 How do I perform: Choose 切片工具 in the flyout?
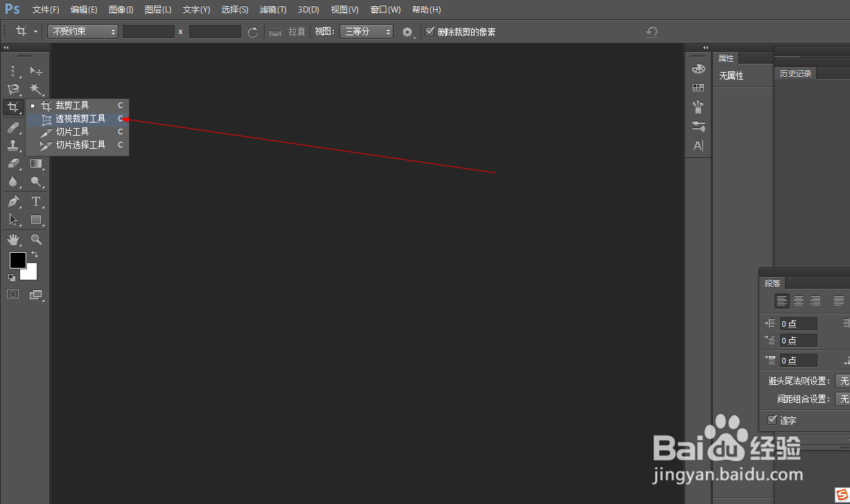78,132
